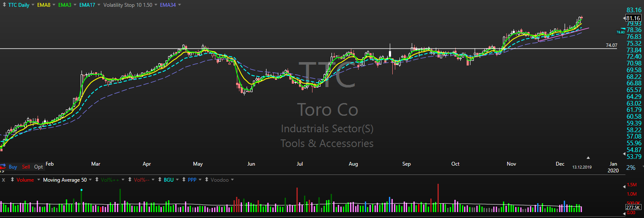Select the EMA34 indicator label
This screenshot has height=218, width=644.
tap(168, 5)
